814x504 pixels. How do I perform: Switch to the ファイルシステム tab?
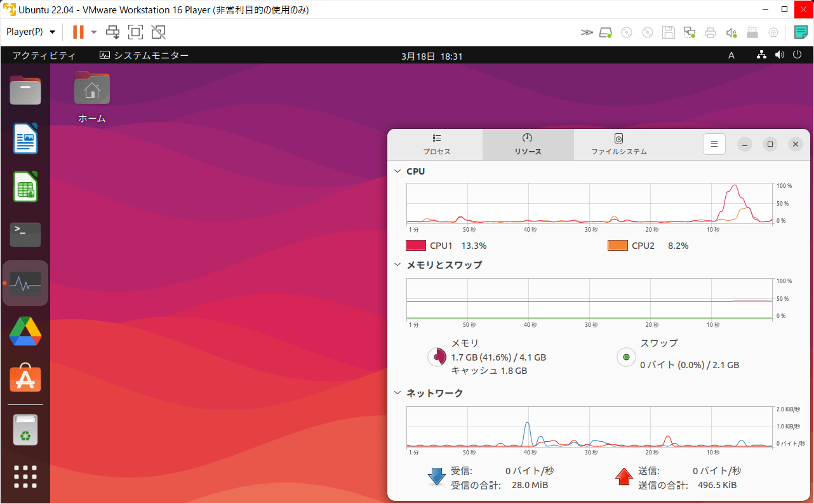tap(619, 145)
